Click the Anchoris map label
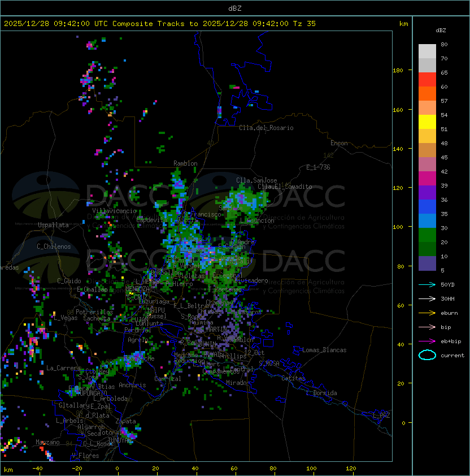Image resolution: width=470 pixels, height=476 pixels. coord(132,385)
